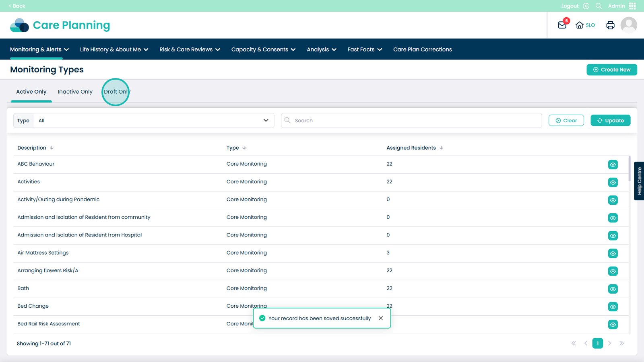644x362 pixels.
Task: Select the Draft Only tab
Action: [116, 92]
